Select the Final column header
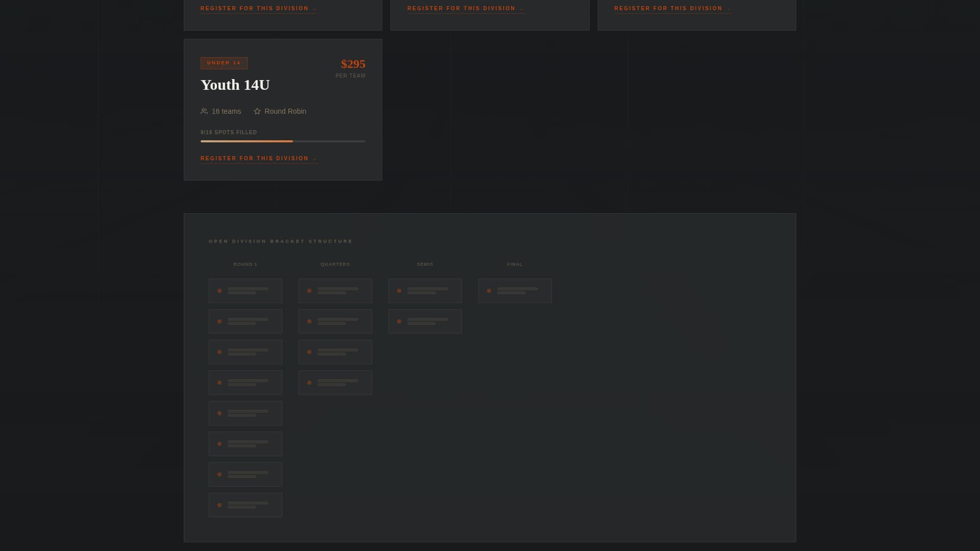The height and width of the screenshot is (551, 980). pos(514,264)
